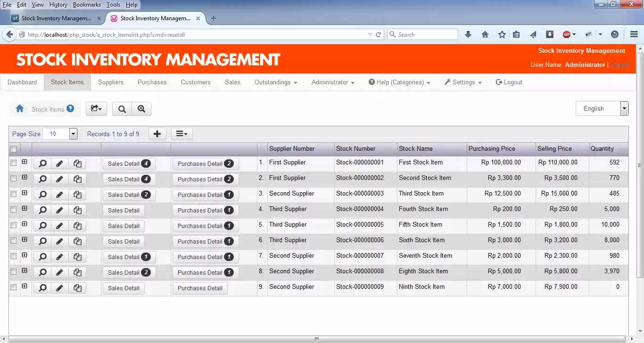This screenshot has height=343, width=644.
Task: Edit the Second Stock Item pencil icon
Action: tap(59, 179)
